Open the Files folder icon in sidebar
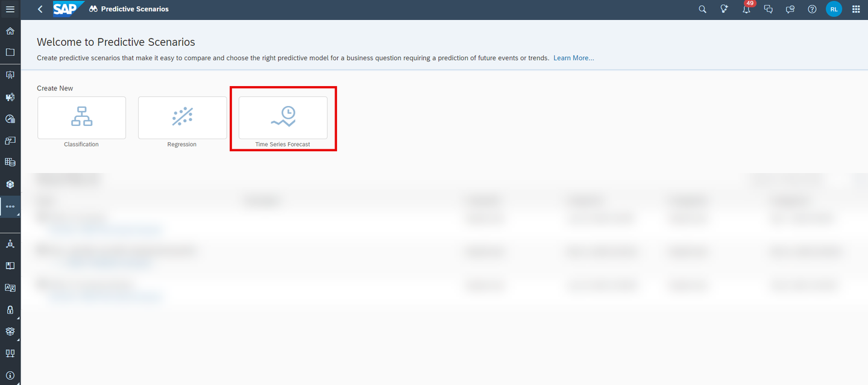Screen dimensions: 868x385 pyautogui.click(x=10, y=52)
